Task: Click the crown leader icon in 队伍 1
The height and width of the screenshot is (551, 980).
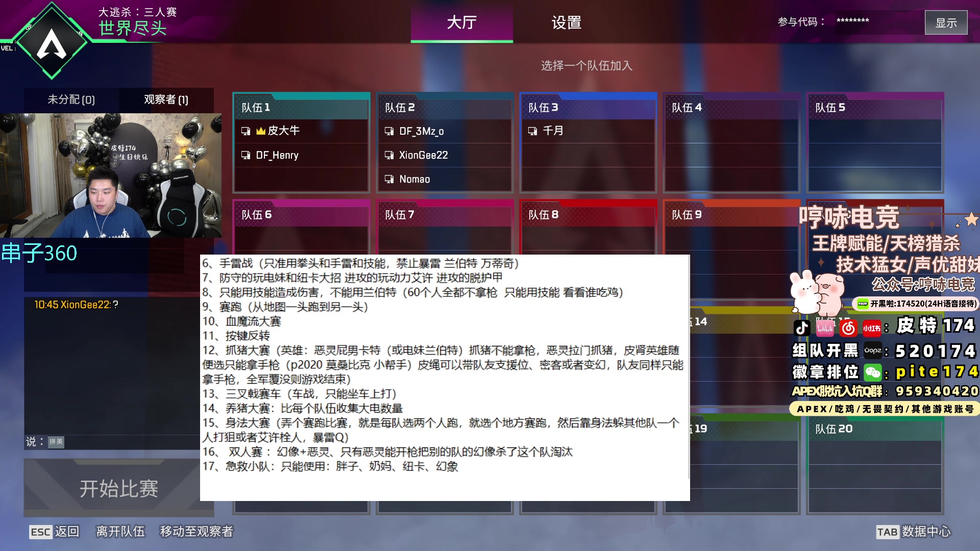Action: pyautogui.click(x=261, y=131)
